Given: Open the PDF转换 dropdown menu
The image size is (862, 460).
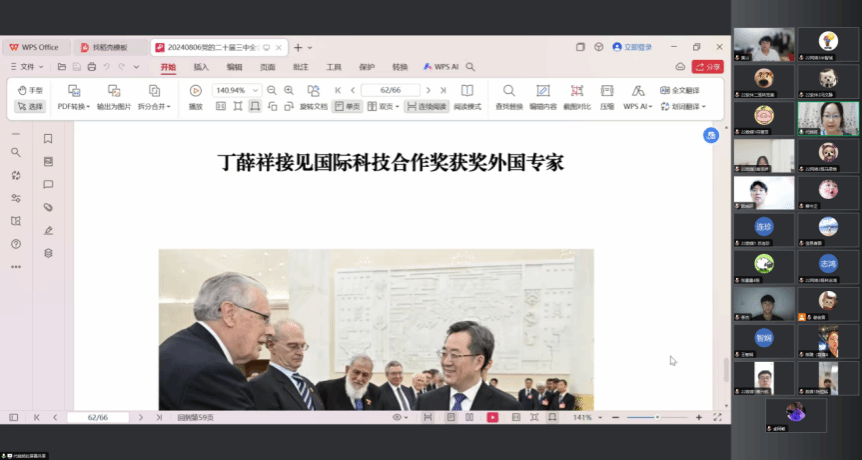Looking at the screenshot, I should tap(74, 106).
